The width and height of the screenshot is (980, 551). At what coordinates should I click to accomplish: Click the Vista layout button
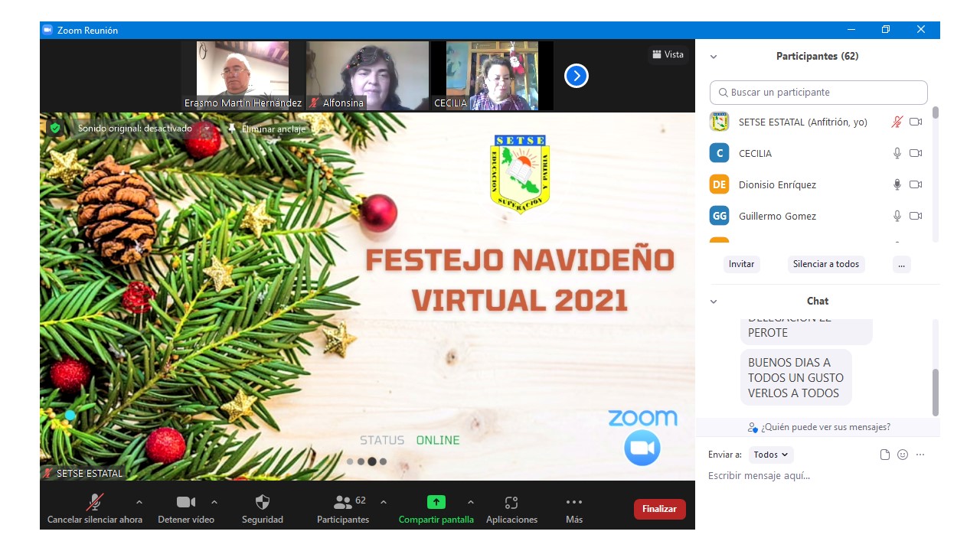668,54
